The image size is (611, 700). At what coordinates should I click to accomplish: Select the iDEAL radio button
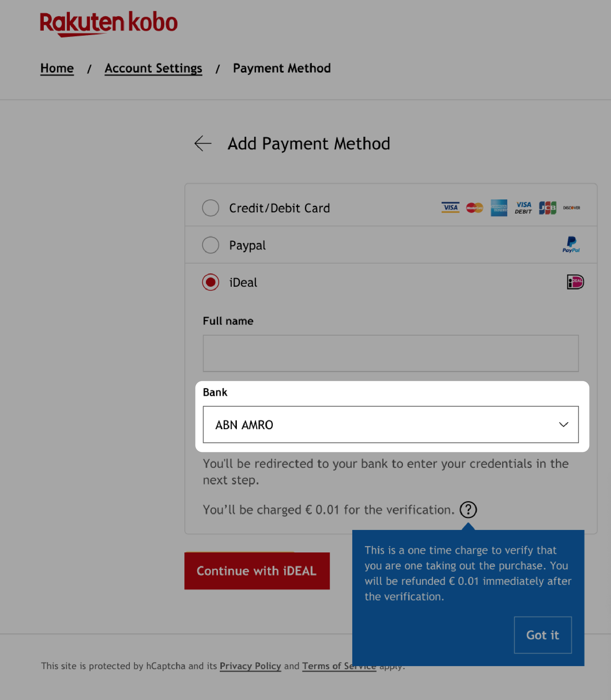(210, 282)
